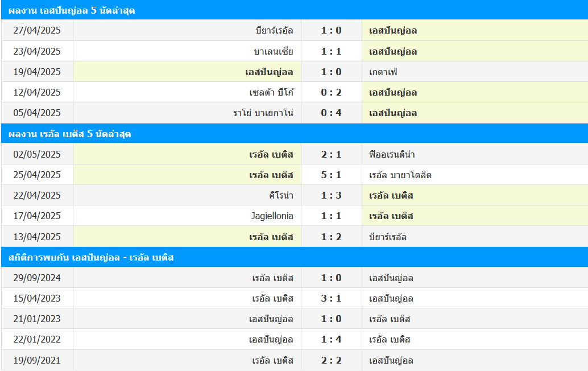
Task: Click the score 1 : 2
Action: point(331,237)
